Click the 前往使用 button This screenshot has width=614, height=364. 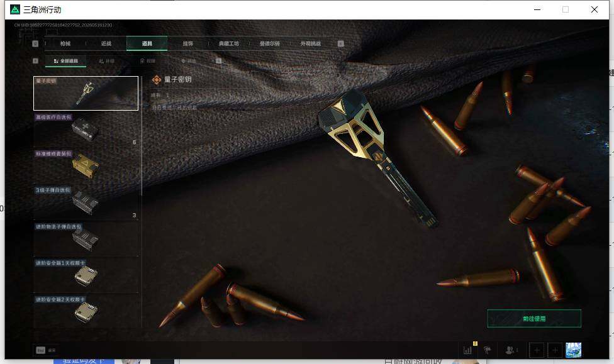point(534,319)
